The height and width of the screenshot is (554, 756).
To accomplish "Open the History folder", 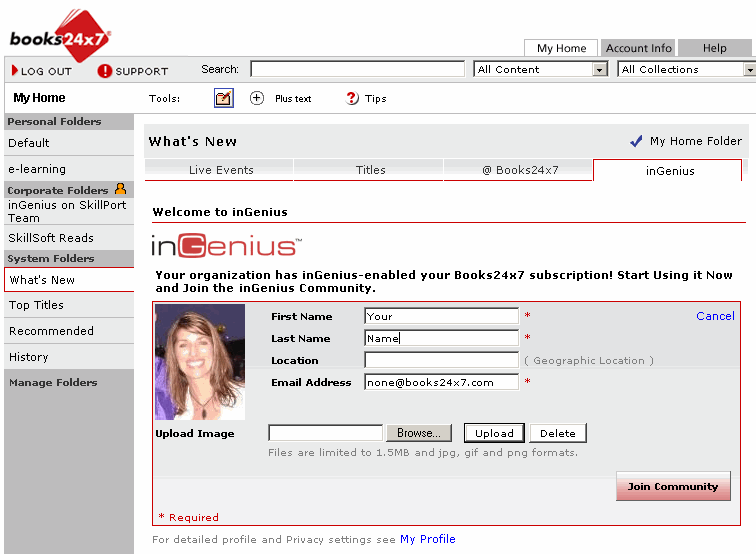I will 69,357.
